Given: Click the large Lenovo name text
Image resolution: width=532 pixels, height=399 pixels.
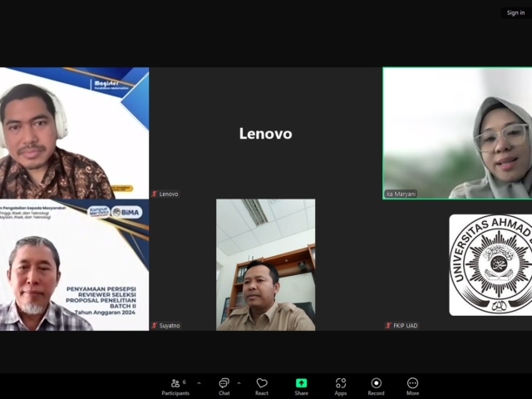Looking at the screenshot, I should coord(266,133).
